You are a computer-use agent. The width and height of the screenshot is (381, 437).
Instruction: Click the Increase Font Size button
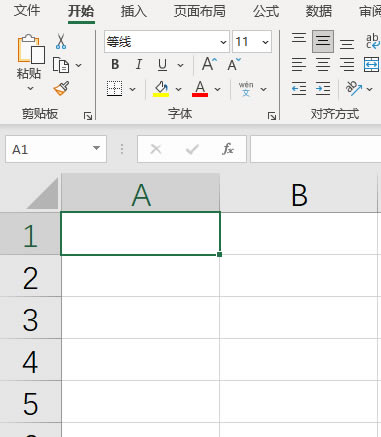pyautogui.click(x=209, y=64)
